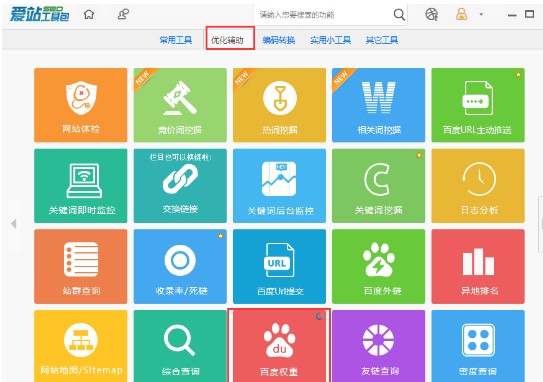Viewport: 543px width, 382px height.
Task: Open the skin/theme globe icon
Action: tap(431, 14)
